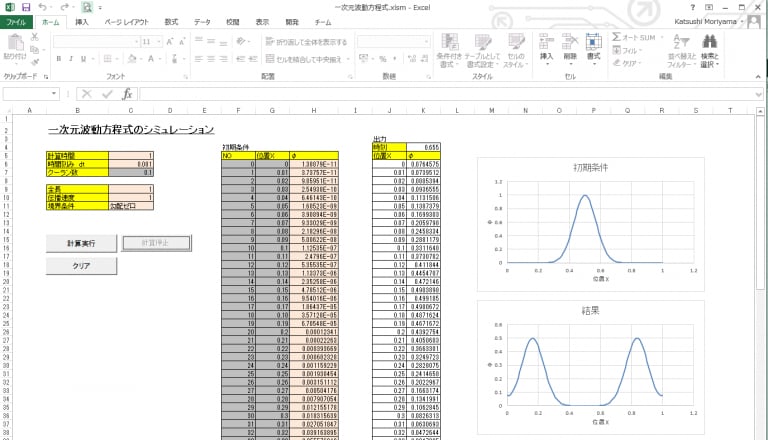Expand the AutoSum dropdown arrow

pyautogui.click(x=662, y=37)
